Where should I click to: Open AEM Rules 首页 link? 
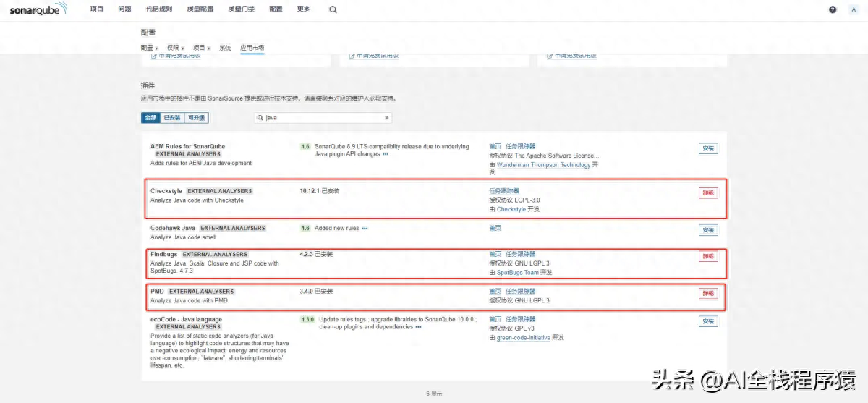pyautogui.click(x=495, y=146)
